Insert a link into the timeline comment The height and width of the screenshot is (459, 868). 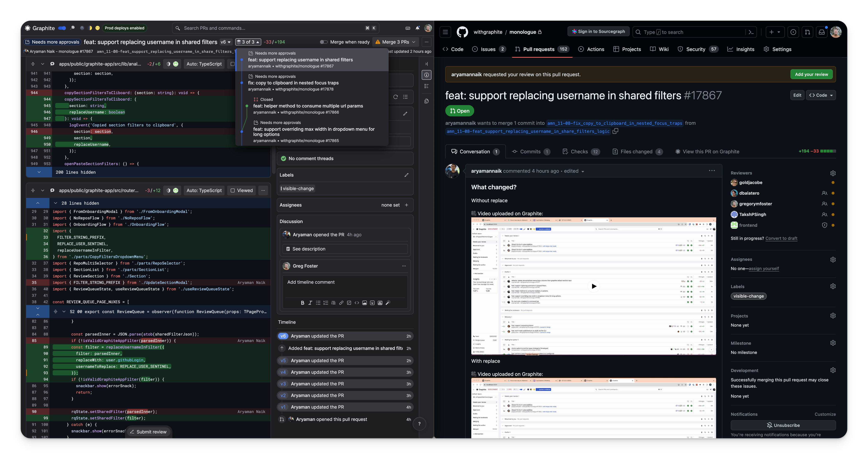pos(341,303)
